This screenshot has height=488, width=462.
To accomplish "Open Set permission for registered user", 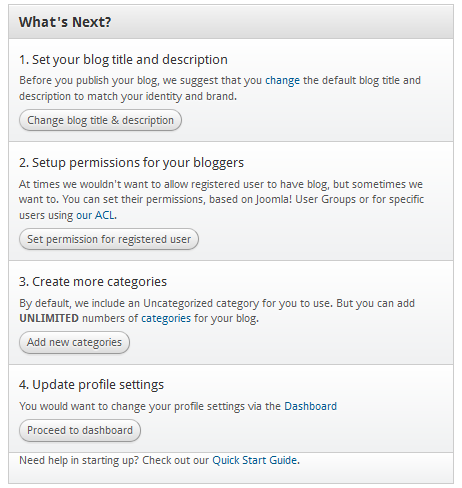I will (109, 239).
